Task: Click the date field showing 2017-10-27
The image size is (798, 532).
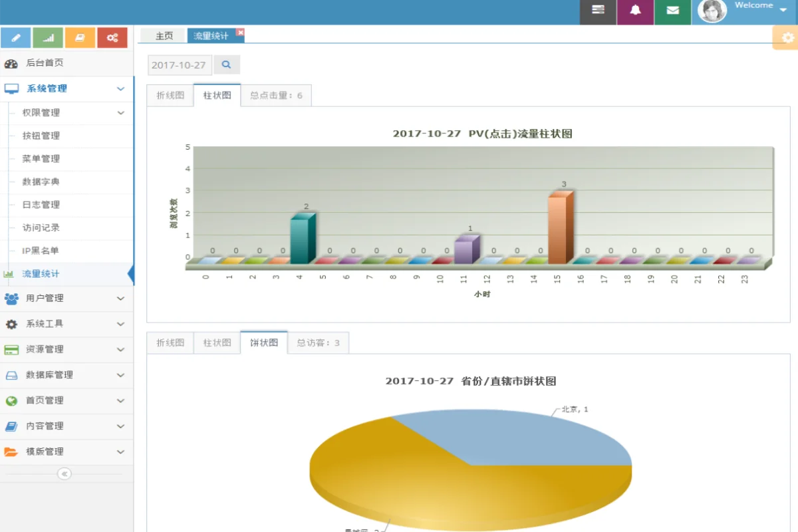Action: click(179, 65)
